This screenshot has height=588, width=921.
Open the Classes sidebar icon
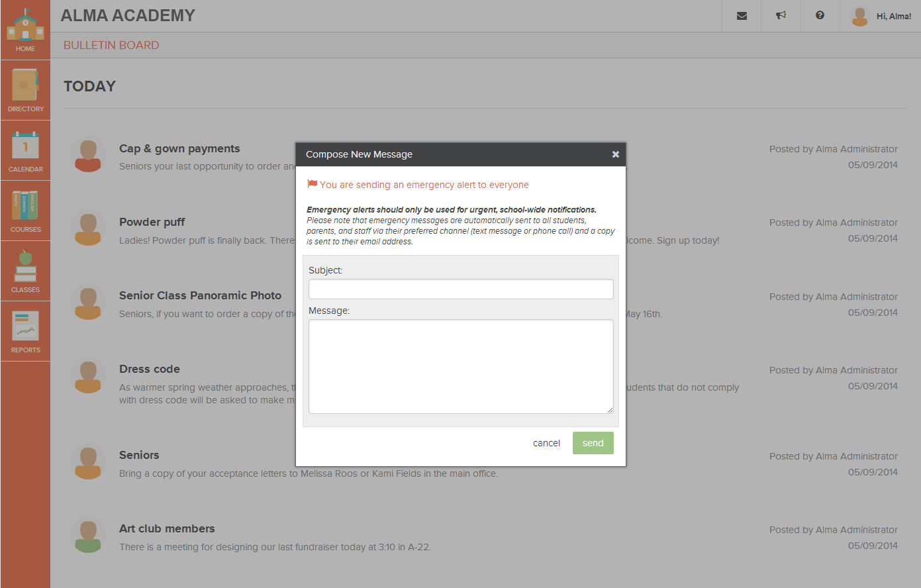click(25, 267)
